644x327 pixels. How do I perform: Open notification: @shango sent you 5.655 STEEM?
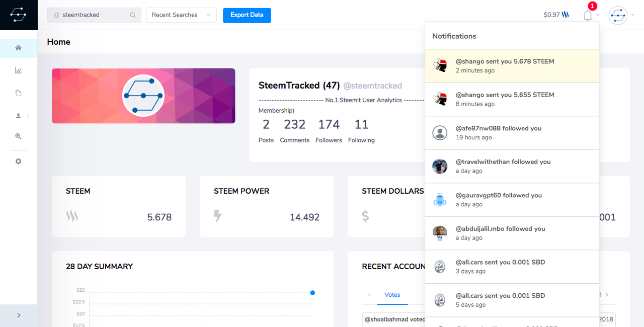[x=512, y=99]
